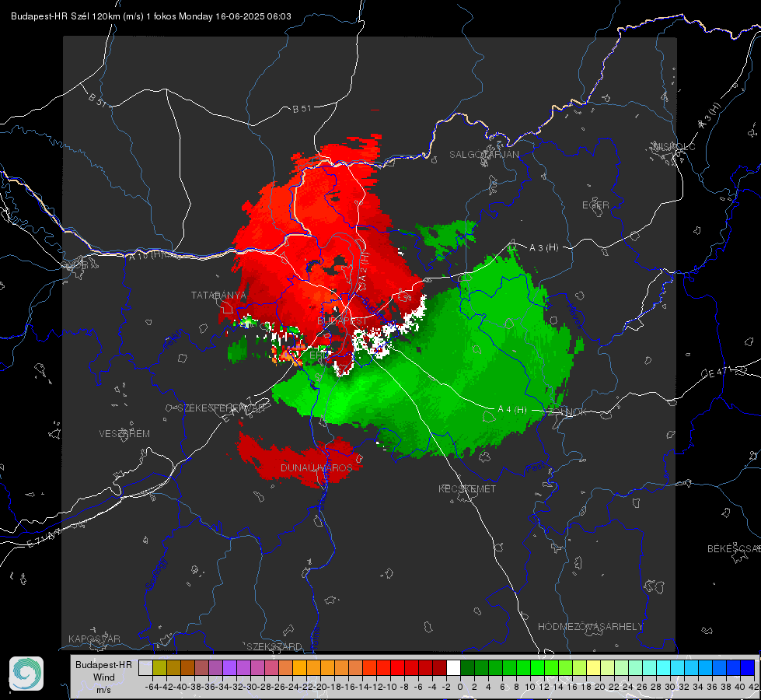
Task: Click the positive '42' legend value at far right
Action: (x=754, y=687)
